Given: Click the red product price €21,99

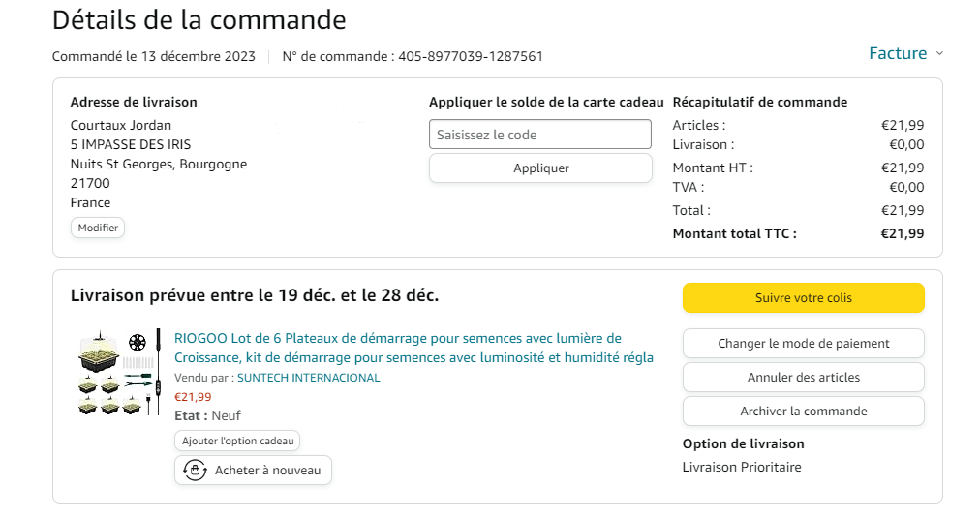Looking at the screenshot, I should [x=193, y=396].
